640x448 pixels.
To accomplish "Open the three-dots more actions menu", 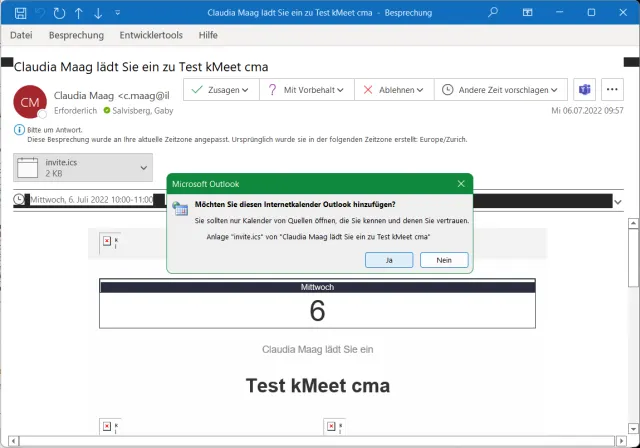I will (612, 89).
